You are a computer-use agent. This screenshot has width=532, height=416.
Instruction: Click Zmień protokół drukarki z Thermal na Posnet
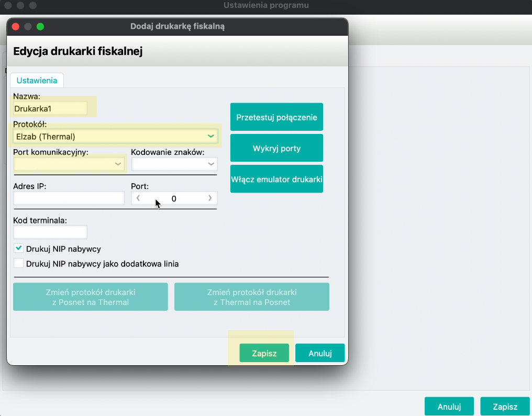pos(252,297)
